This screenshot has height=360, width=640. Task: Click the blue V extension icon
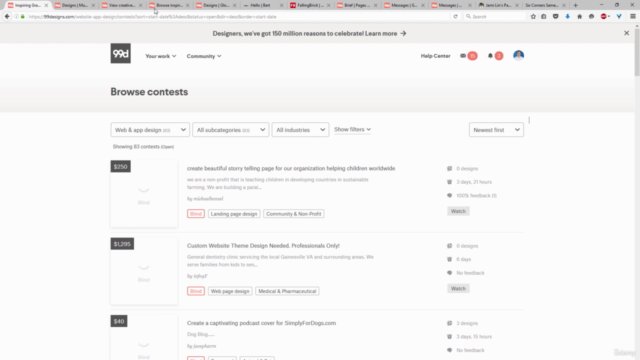pos(619,17)
